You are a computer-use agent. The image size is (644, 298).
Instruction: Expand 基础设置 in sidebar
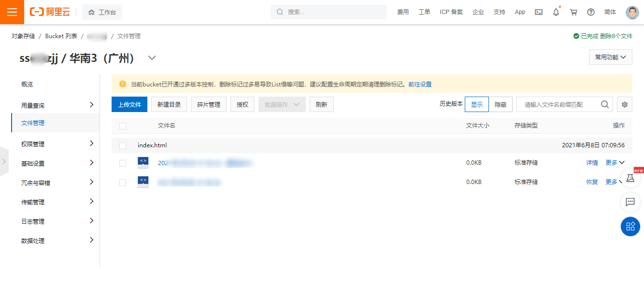pos(91,163)
